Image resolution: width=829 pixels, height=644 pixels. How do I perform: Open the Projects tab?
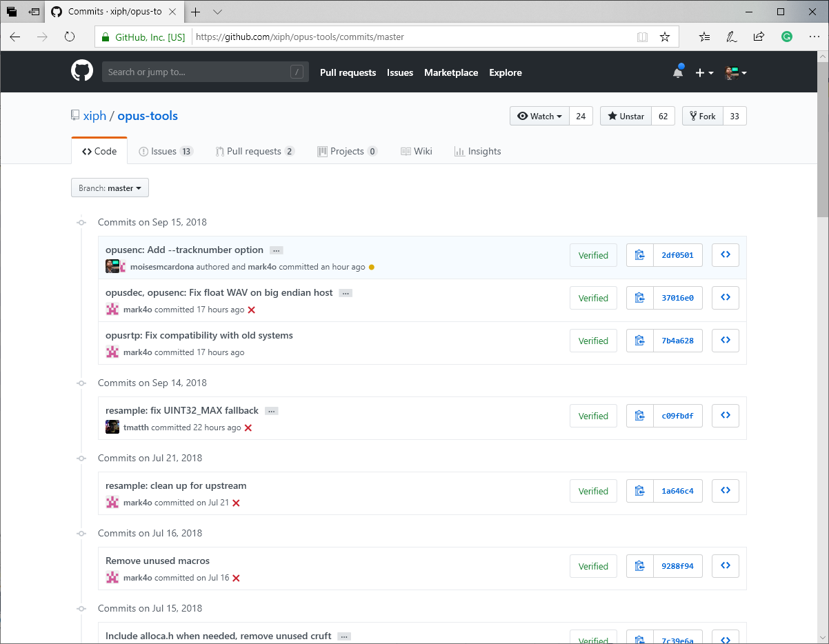[348, 151]
